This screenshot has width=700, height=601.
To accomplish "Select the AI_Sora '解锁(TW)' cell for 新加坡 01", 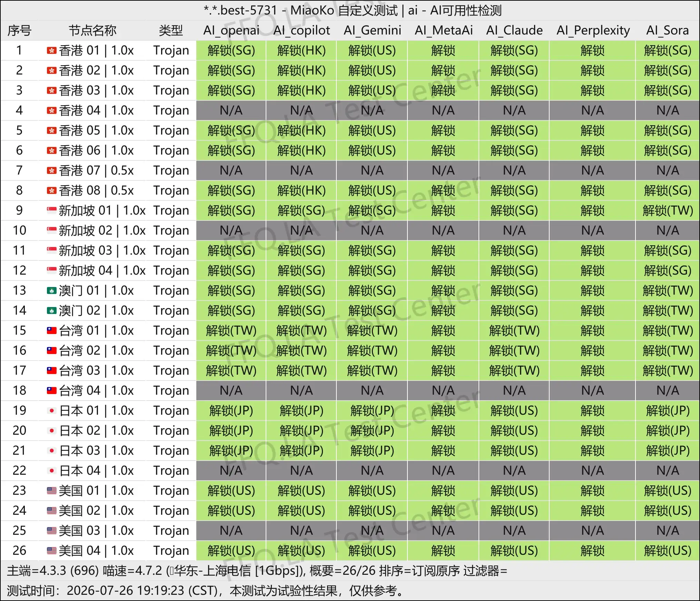I will [668, 211].
